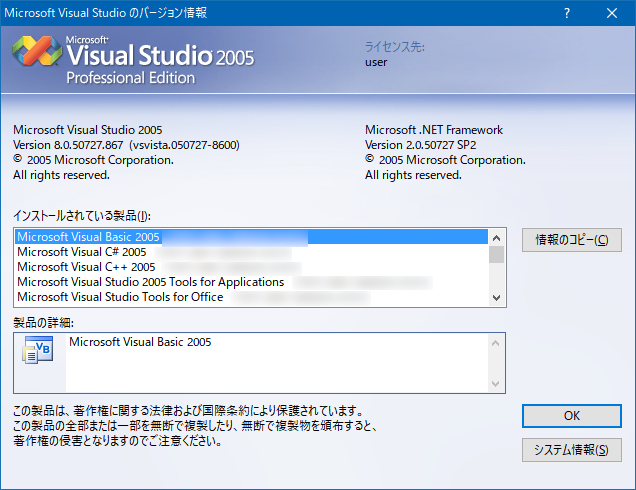Select Microsoft Visual Studio Tools for Office
The width and height of the screenshot is (636, 490).
[x=251, y=297]
